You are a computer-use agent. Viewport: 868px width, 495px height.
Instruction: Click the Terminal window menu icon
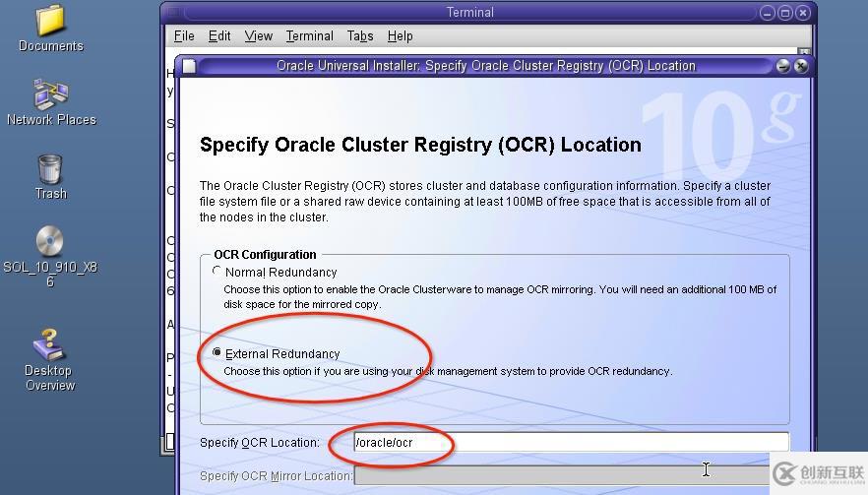(174, 12)
